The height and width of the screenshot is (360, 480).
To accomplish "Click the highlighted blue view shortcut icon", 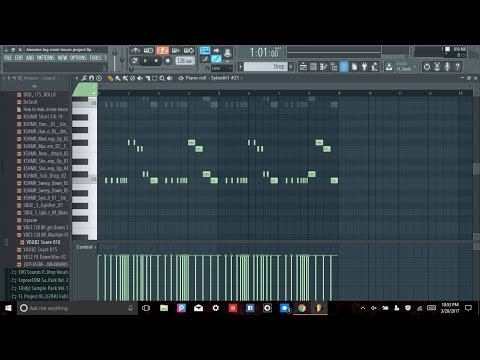I will pos(344,67).
